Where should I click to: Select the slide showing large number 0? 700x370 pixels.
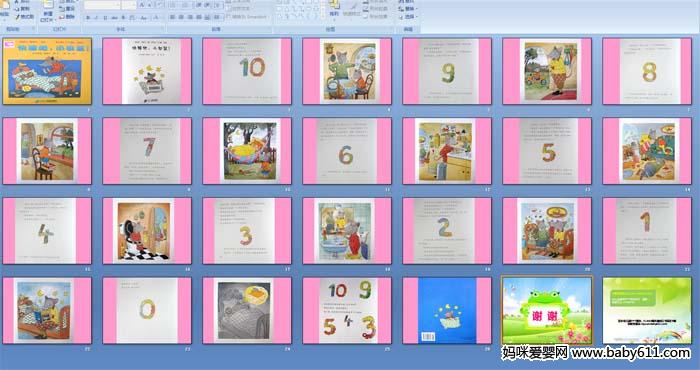(147, 311)
